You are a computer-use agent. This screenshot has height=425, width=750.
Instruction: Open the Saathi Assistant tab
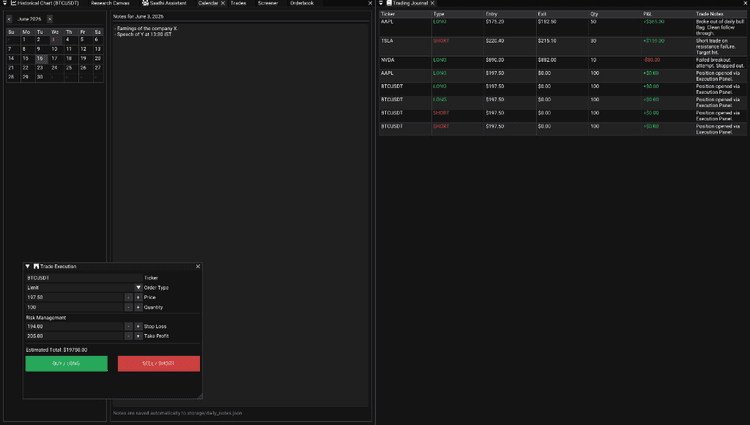tap(164, 3)
